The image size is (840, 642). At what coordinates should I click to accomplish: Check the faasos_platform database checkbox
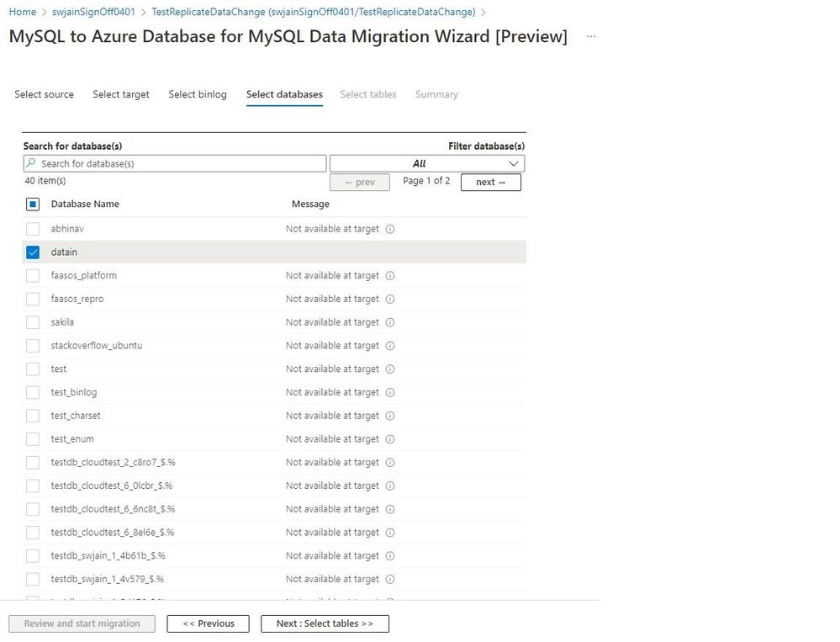pos(33,275)
